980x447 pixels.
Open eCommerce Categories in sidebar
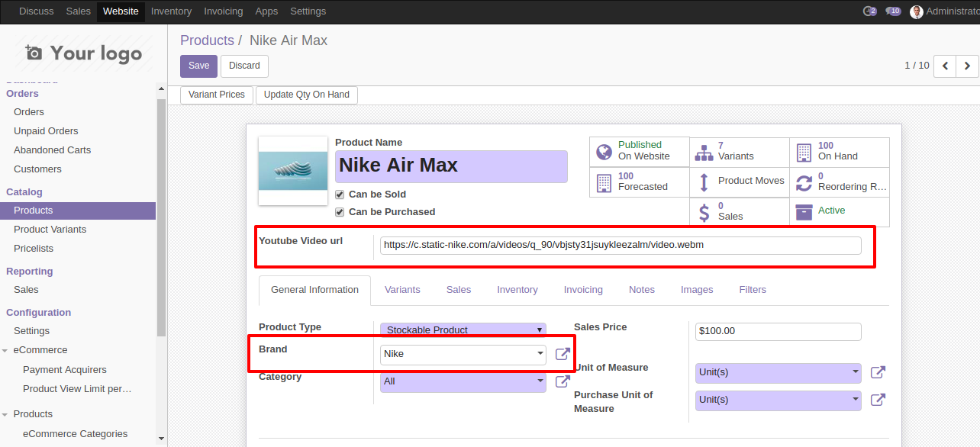click(x=75, y=434)
